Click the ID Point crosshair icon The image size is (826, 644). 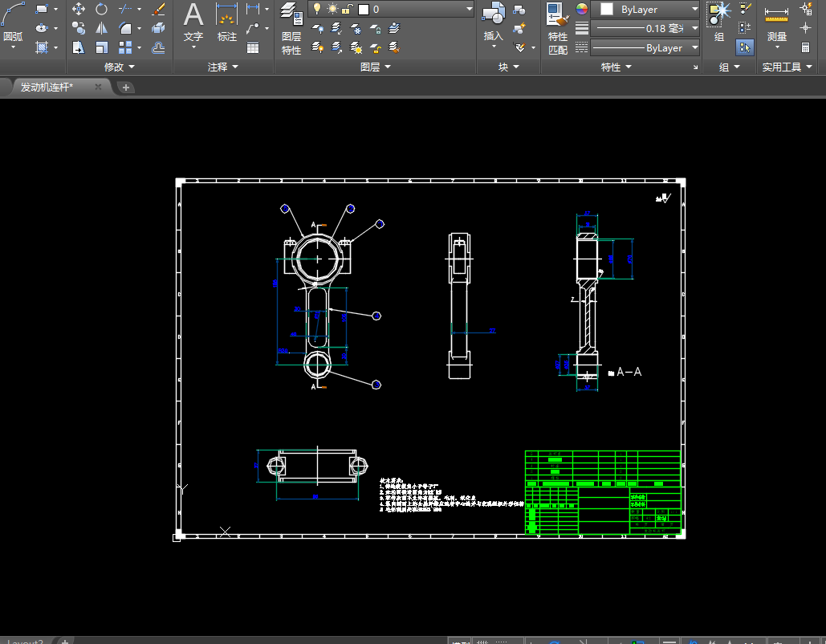coord(805,28)
